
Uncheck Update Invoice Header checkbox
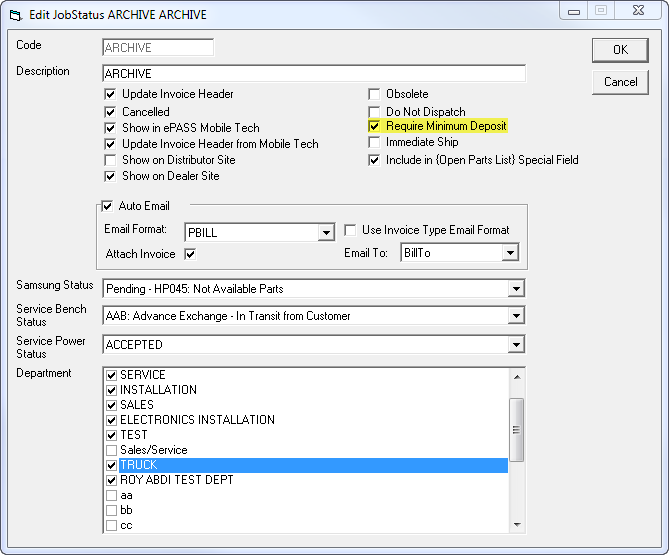coord(110,94)
